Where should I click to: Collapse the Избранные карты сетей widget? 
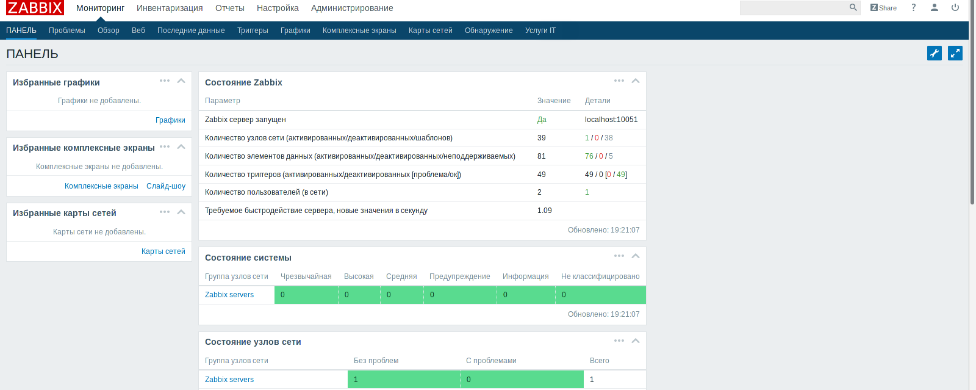click(181, 212)
